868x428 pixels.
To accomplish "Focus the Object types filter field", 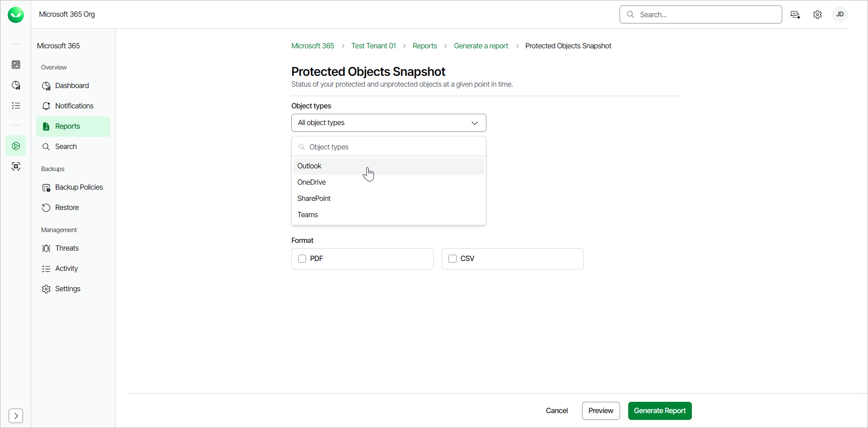I will pos(389,147).
